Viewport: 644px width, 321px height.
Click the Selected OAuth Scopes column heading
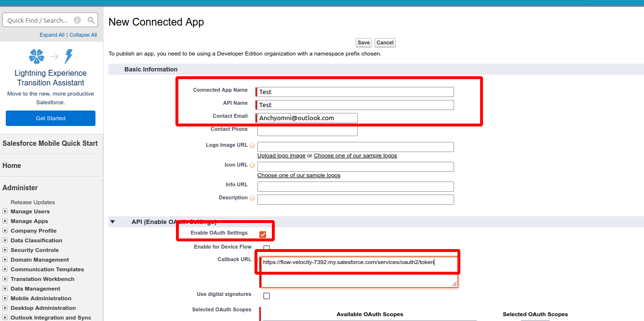[535, 314]
